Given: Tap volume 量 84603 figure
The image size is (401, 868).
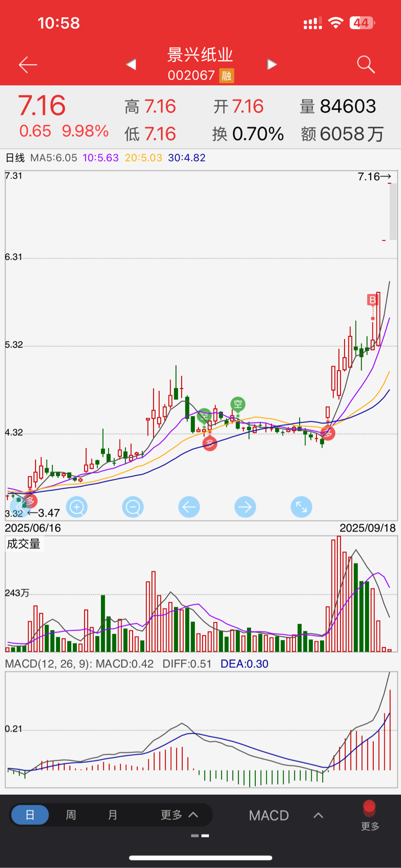Looking at the screenshot, I should coord(338,107).
